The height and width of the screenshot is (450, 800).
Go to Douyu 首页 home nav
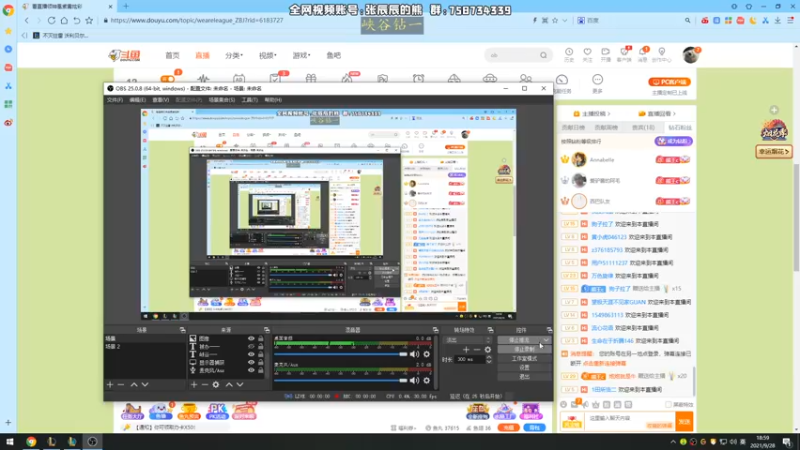click(x=172, y=55)
